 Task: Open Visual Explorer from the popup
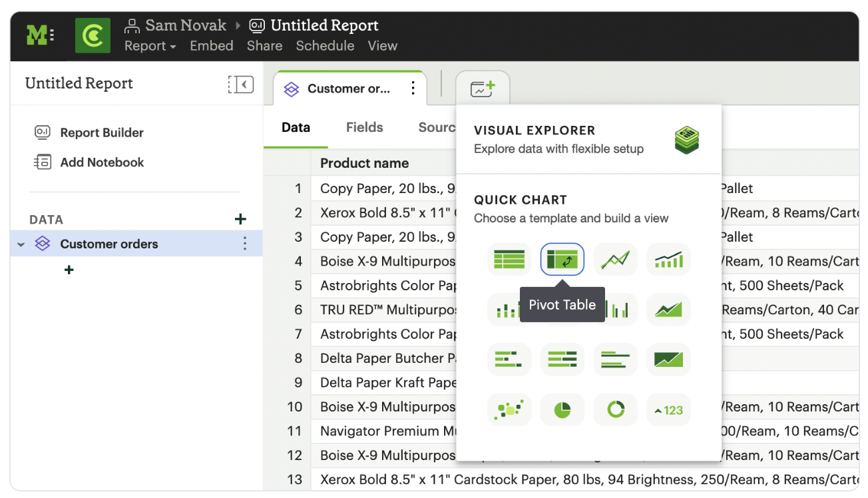point(588,139)
